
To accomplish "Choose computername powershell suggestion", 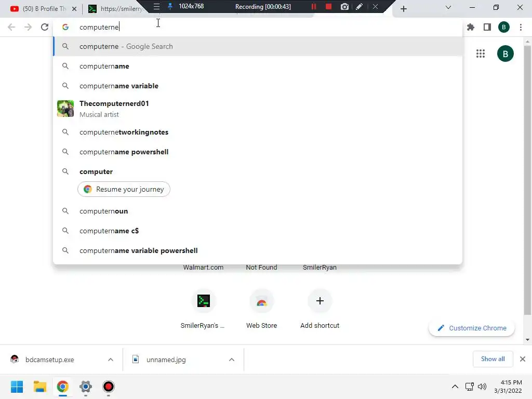I will tap(258, 152).
